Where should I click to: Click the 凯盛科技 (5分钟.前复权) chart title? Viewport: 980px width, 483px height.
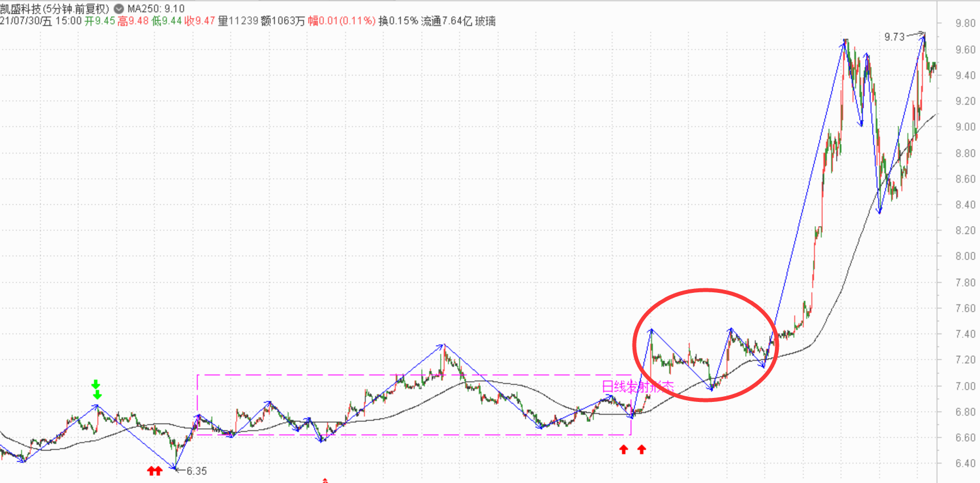pos(54,9)
